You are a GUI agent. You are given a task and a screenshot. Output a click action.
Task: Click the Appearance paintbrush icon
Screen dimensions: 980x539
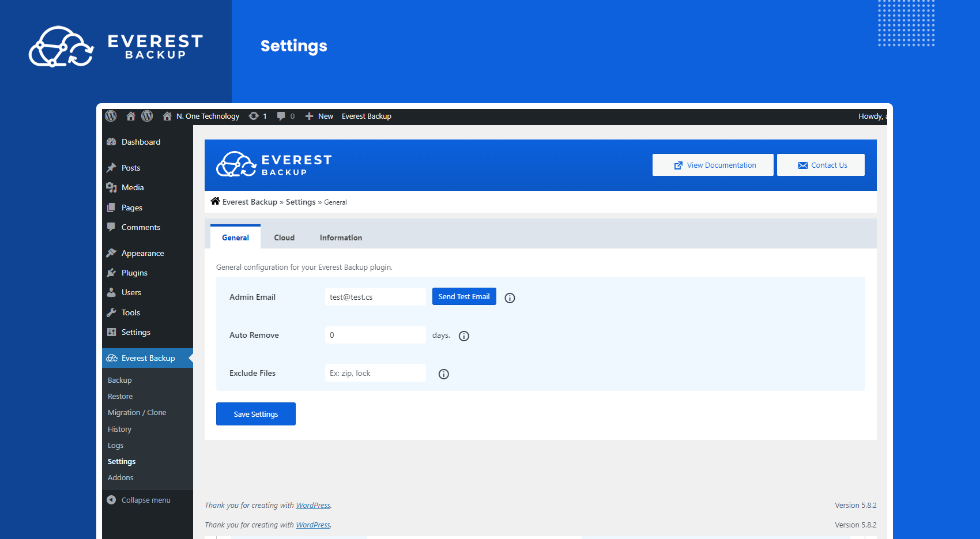(111, 253)
